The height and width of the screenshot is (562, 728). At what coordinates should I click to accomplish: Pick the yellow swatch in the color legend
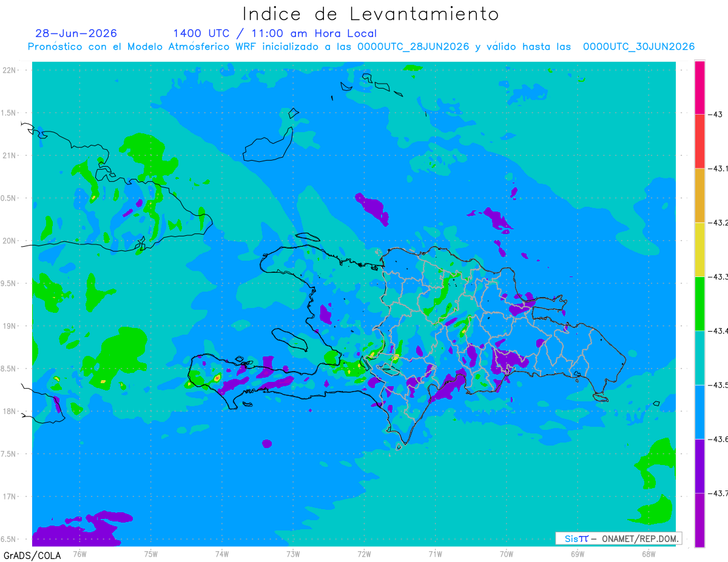tap(699, 249)
